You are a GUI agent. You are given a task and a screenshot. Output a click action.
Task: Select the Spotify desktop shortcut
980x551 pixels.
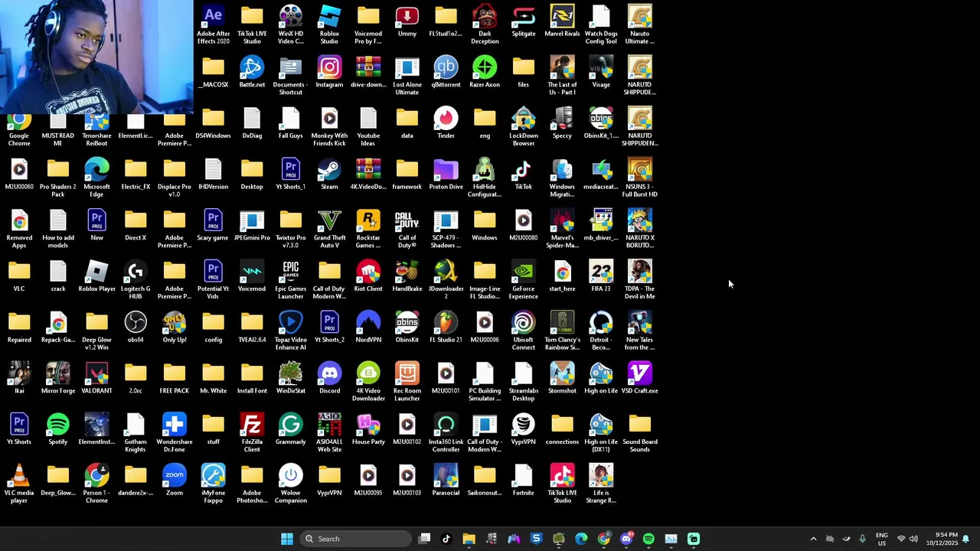point(58,429)
